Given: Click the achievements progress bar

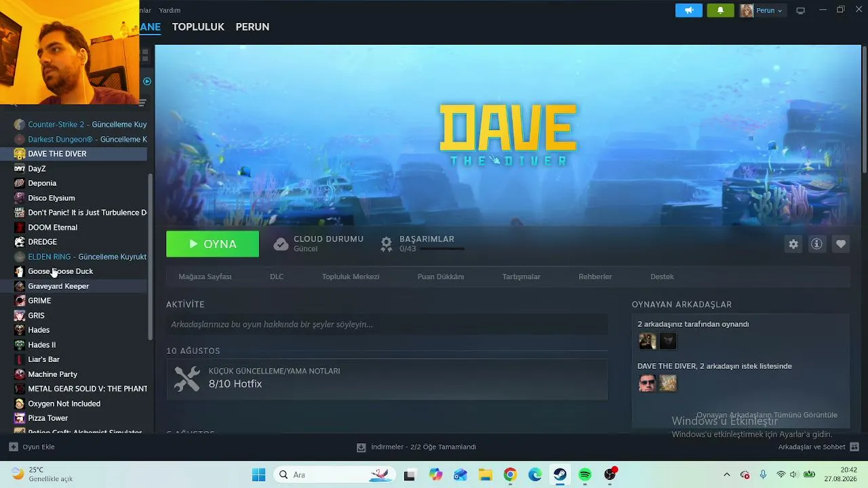Looking at the screenshot, I should pos(442,249).
